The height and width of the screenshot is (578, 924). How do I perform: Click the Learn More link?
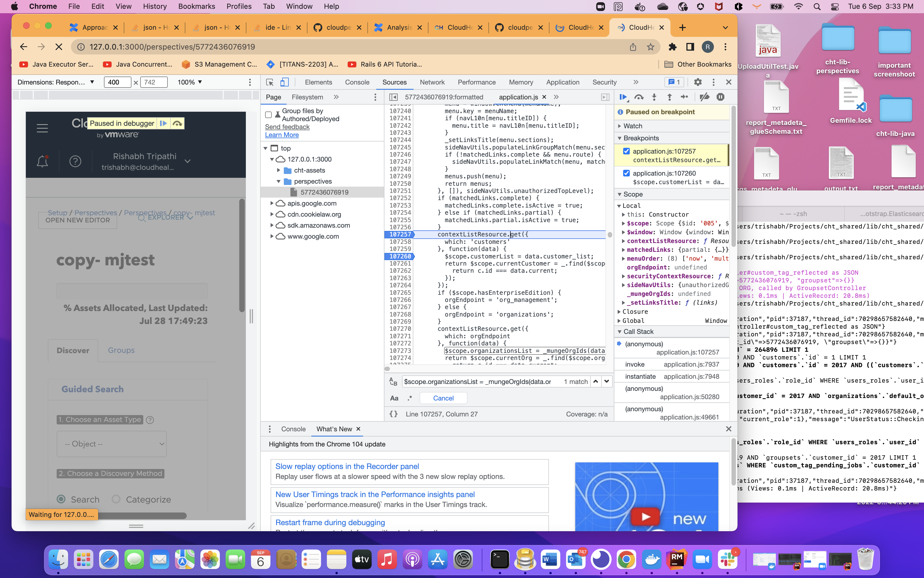pyautogui.click(x=282, y=135)
